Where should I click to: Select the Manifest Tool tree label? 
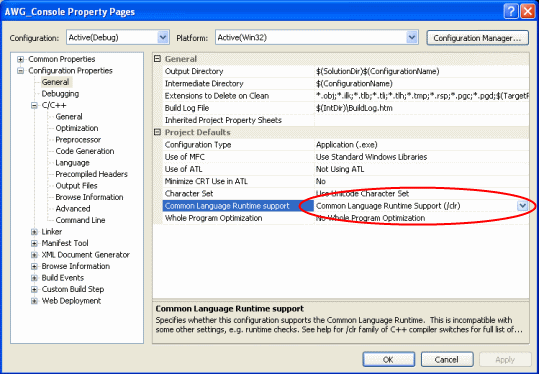pyautogui.click(x=65, y=243)
